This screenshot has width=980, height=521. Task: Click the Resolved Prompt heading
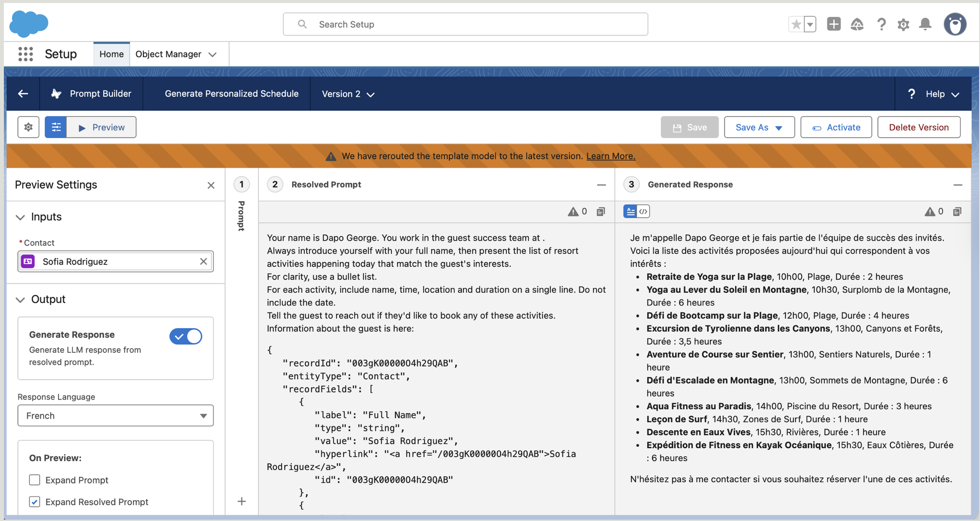coord(326,184)
